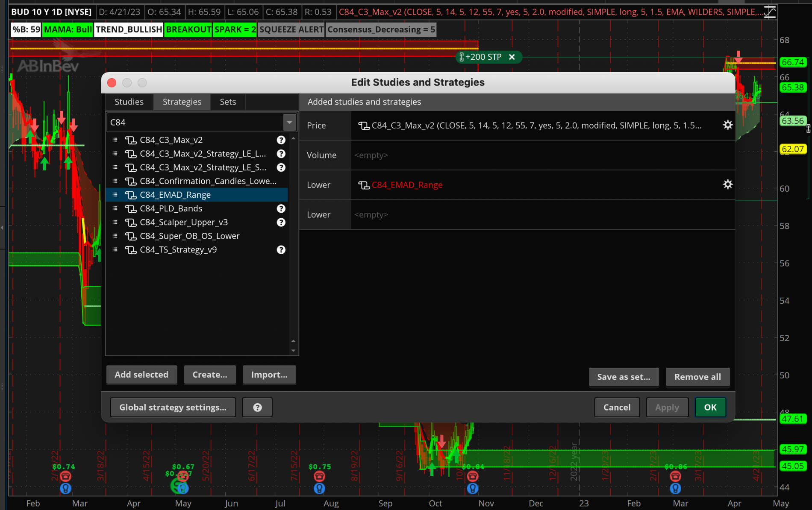Open settings gear for C84_C3_Max_v2 price study
The width and height of the screenshot is (812, 510).
click(727, 125)
